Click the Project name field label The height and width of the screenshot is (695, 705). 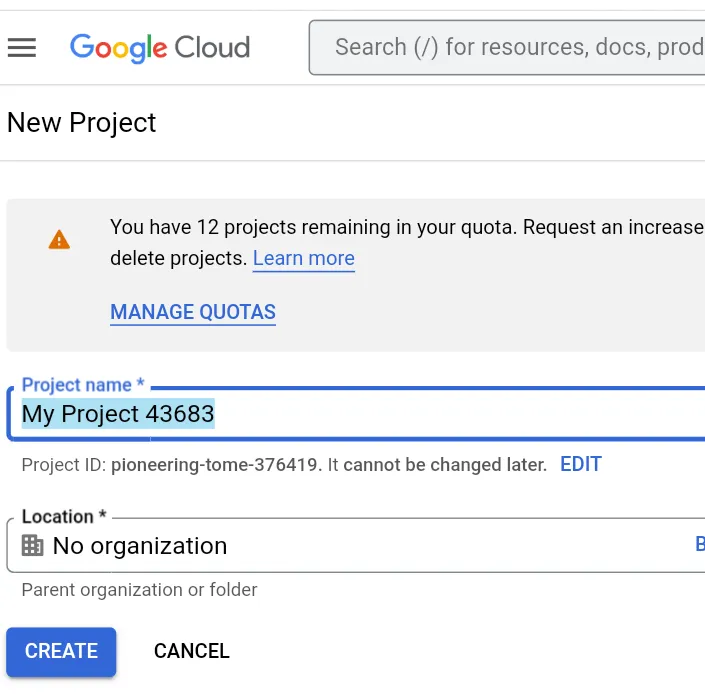83,385
